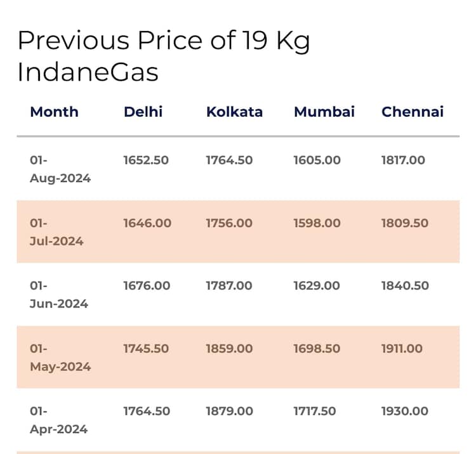Select the 01-May-2024 date cell
This screenshot has height=454, width=476.
point(60,358)
